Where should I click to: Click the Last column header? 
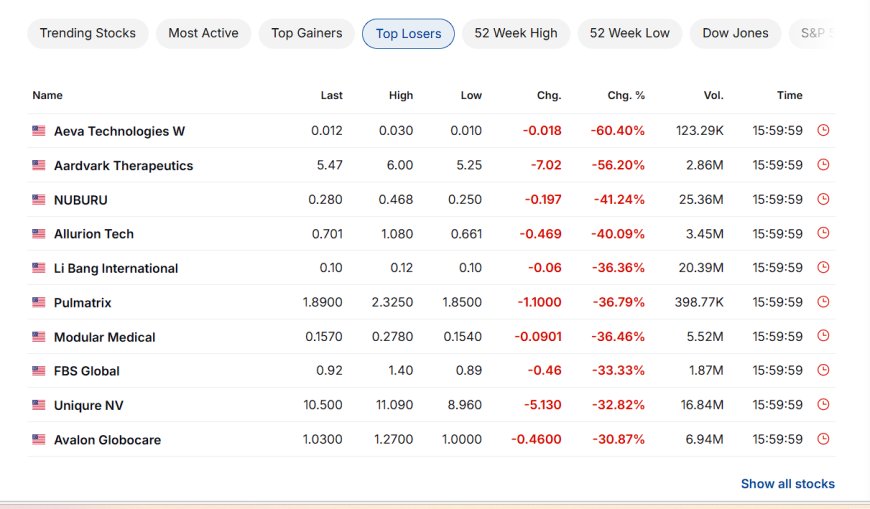[331, 95]
